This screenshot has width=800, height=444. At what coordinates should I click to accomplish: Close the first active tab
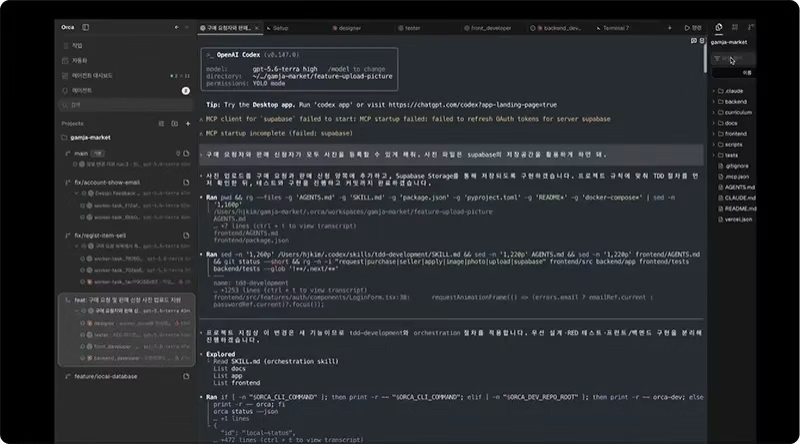[257, 28]
